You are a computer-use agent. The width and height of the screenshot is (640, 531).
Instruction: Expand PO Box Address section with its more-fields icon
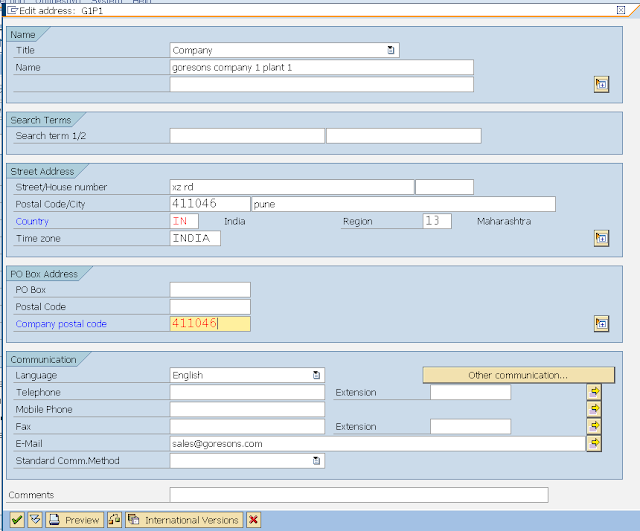pyautogui.click(x=601, y=324)
